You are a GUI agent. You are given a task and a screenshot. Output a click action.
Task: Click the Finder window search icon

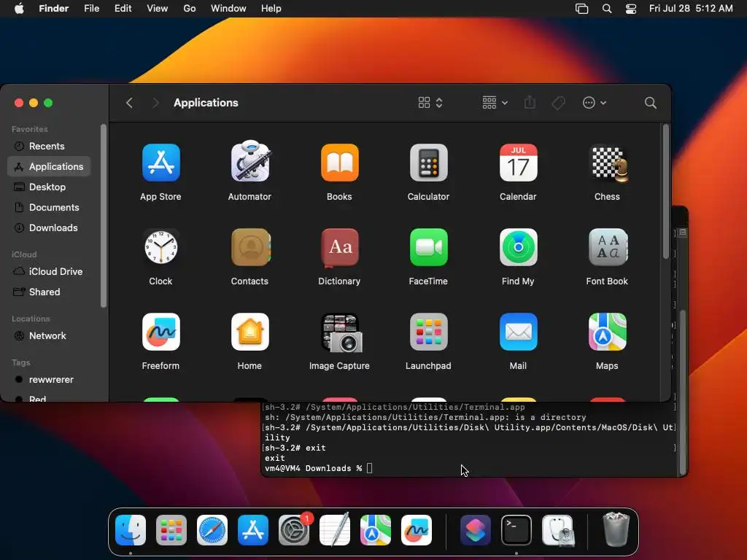pos(650,103)
